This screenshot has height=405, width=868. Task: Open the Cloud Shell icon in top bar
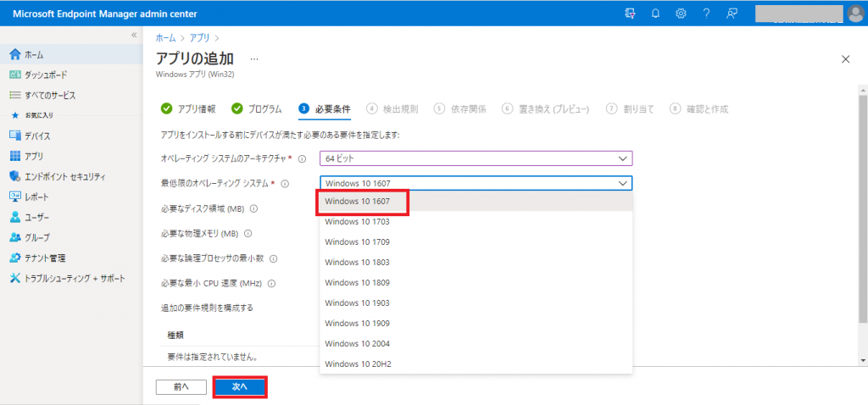point(630,14)
